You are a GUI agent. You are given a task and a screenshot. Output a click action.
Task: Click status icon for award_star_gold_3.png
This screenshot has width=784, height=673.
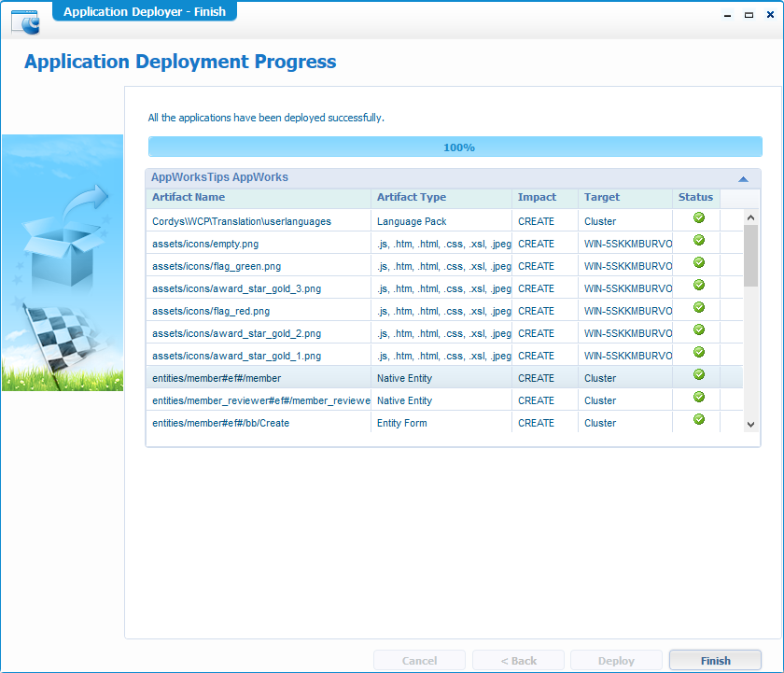pos(699,286)
